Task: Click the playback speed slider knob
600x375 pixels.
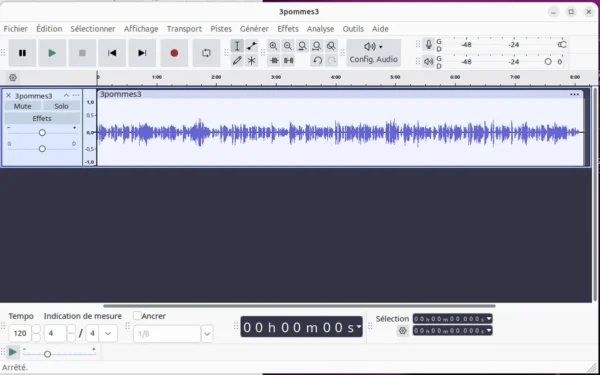Action: pos(47,354)
